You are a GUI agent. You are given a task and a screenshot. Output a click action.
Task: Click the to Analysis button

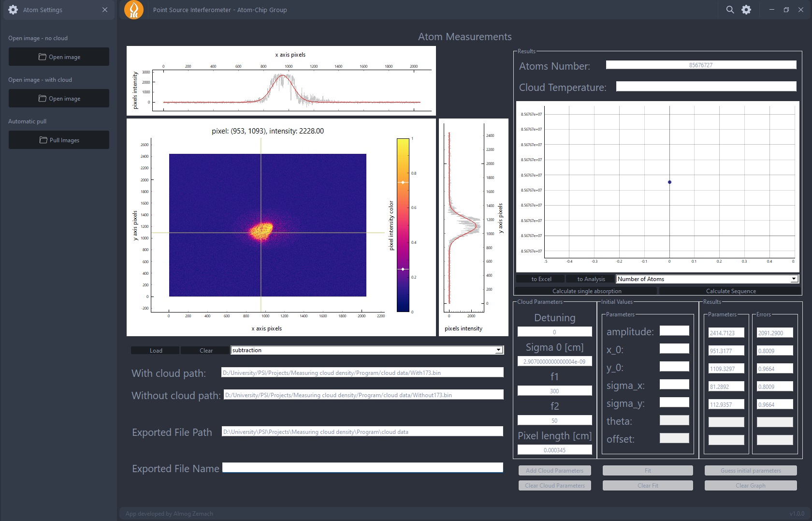591,279
